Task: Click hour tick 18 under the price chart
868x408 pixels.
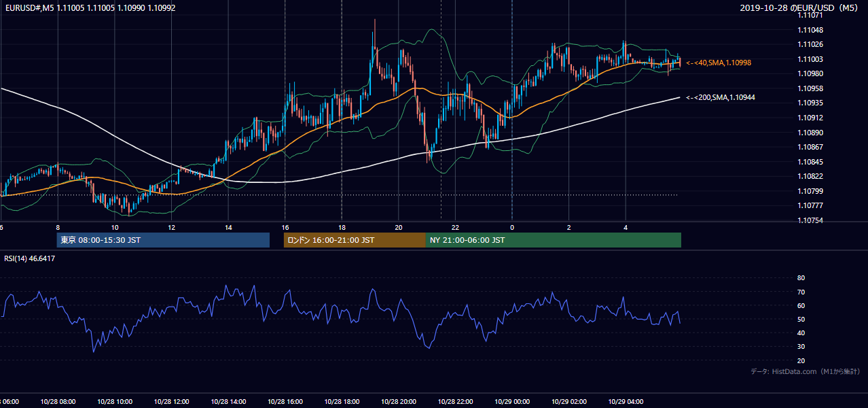Action: point(342,228)
